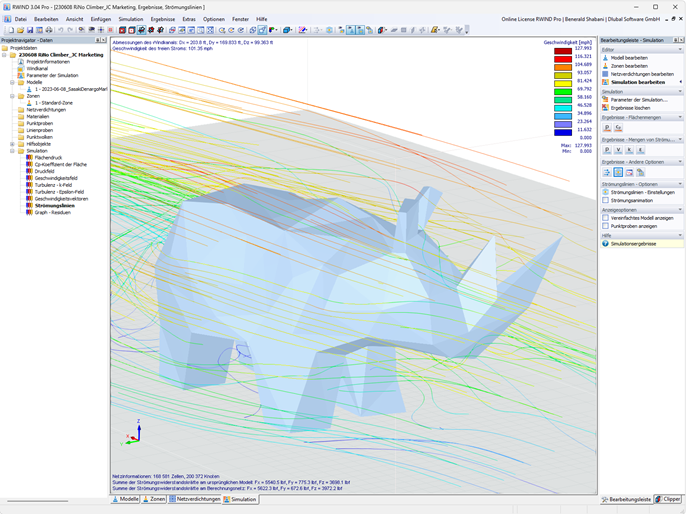Click the velocity vectors arrows icon
This screenshot has width=686, height=514.
tap(607, 172)
